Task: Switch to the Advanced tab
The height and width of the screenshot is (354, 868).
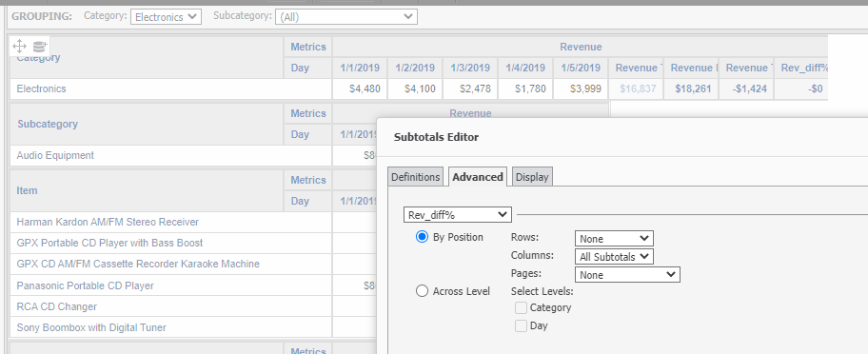Action: point(478,176)
